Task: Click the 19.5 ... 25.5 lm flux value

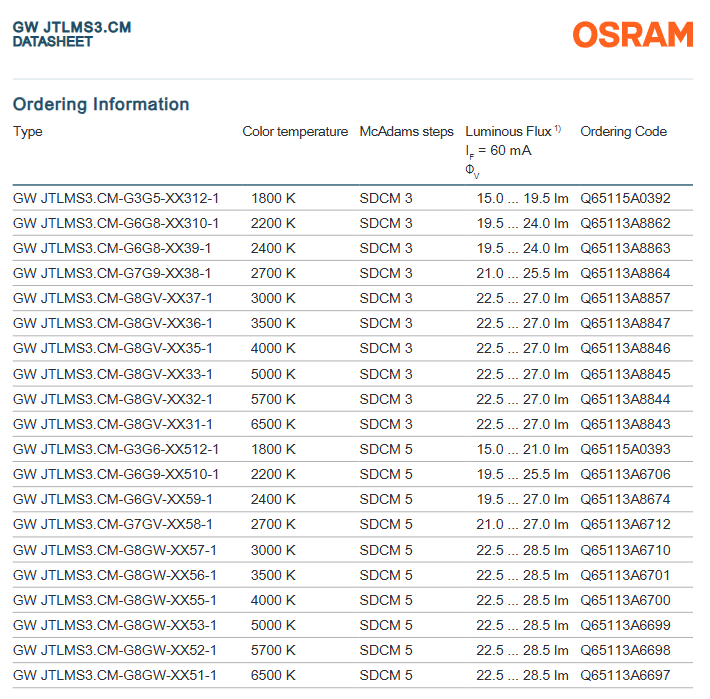Action: pyautogui.click(x=523, y=474)
